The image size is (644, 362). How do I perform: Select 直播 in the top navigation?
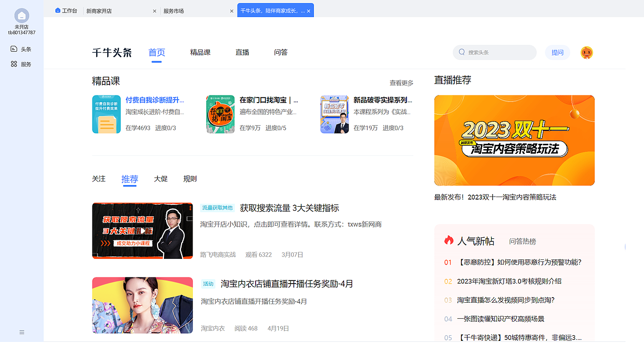tap(242, 52)
